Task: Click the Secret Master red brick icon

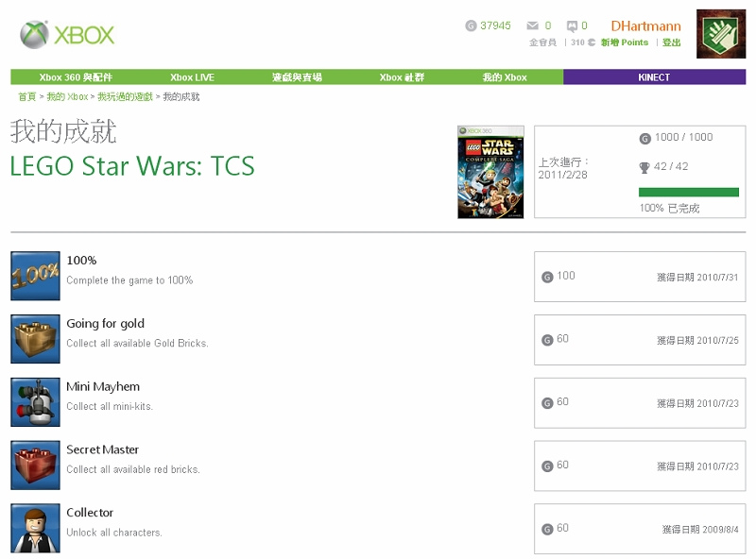Action: [35, 465]
